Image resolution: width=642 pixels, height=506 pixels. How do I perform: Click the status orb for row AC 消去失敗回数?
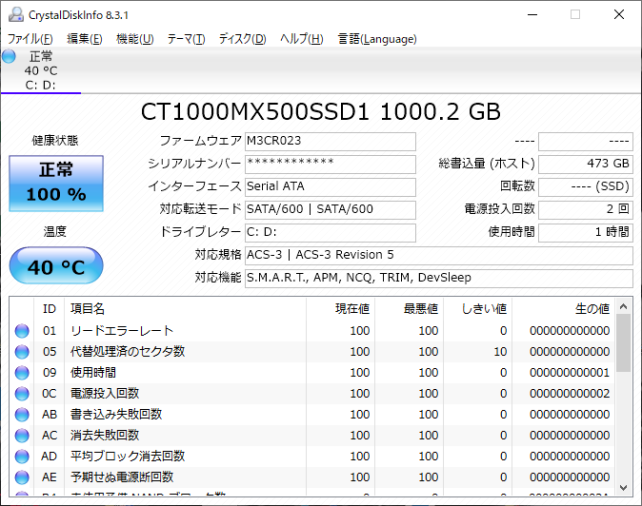(22, 435)
